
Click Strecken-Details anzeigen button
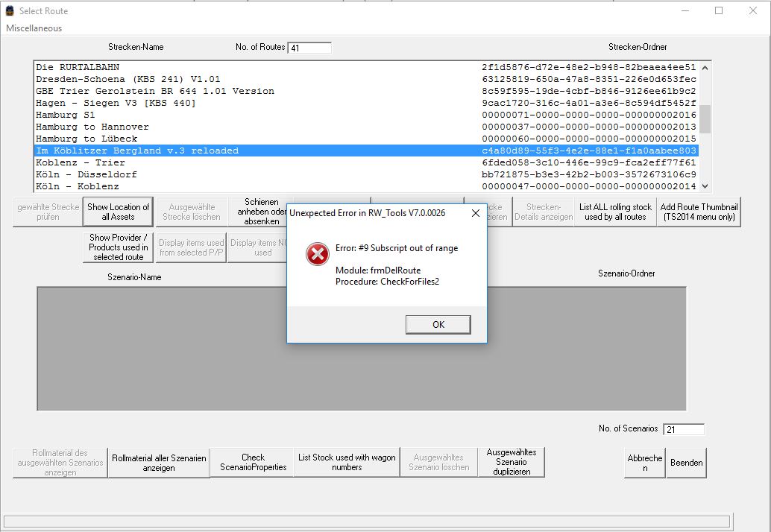tap(544, 212)
